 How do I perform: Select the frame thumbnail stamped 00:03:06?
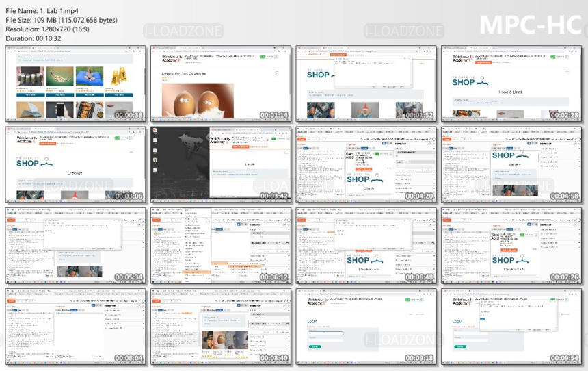point(76,164)
